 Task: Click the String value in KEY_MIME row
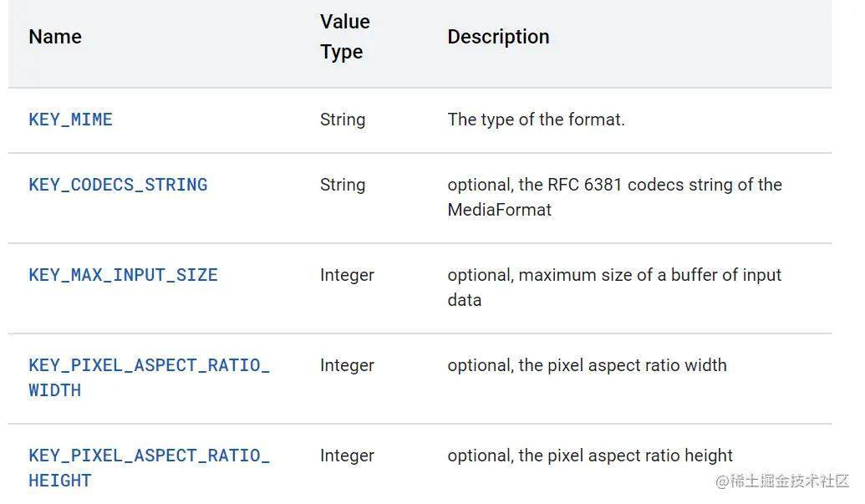coord(342,120)
